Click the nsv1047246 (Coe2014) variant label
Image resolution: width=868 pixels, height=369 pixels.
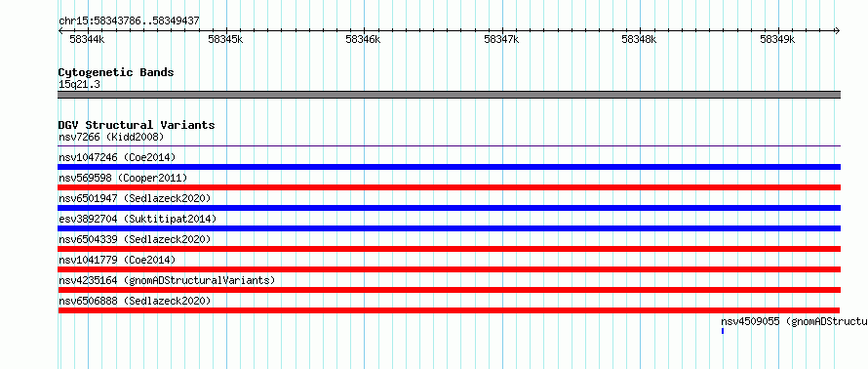117,157
